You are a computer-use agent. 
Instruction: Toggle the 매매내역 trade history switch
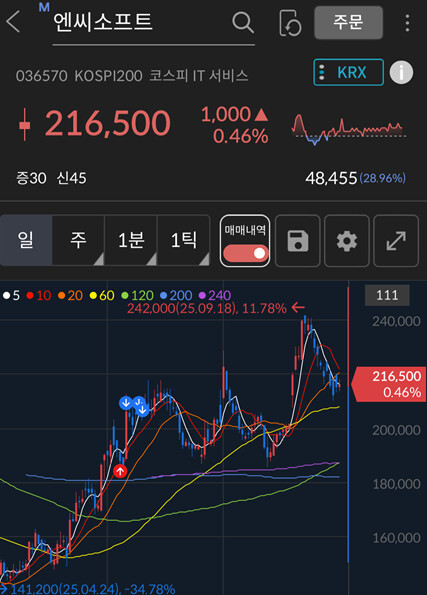[245, 241]
